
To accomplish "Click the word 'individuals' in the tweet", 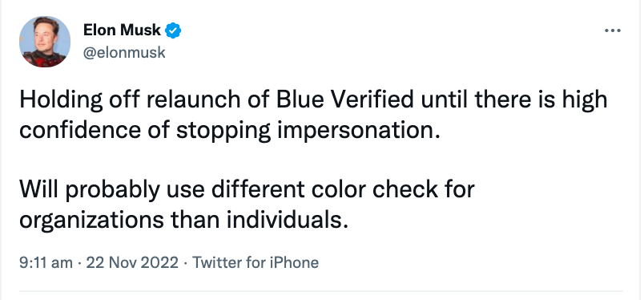I will (284, 220).
